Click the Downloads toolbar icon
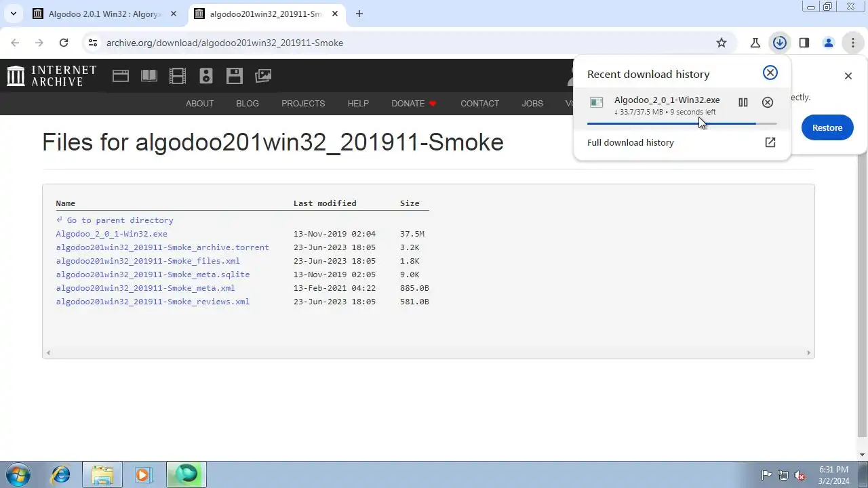The height and width of the screenshot is (488, 868). coord(780,43)
